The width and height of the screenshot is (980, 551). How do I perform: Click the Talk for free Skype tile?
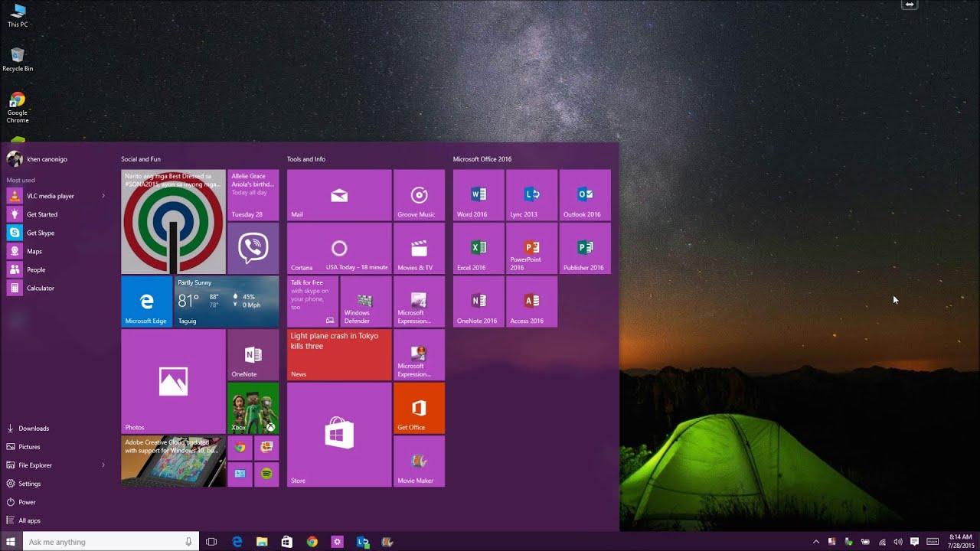click(x=312, y=302)
